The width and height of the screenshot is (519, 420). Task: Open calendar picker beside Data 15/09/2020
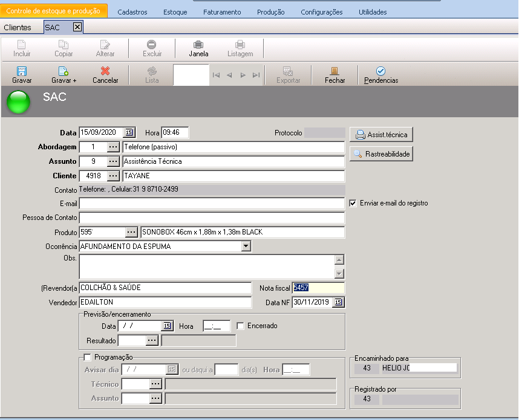(129, 133)
